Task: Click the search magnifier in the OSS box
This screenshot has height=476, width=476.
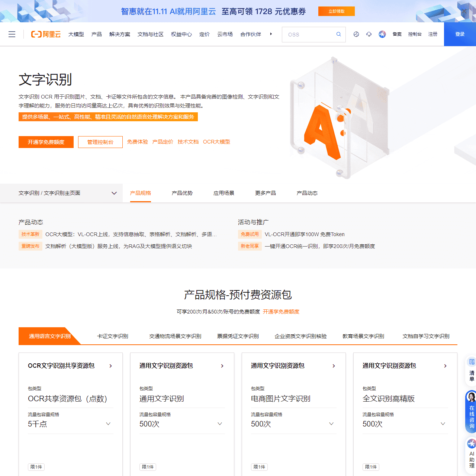Action: coord(338,34)
